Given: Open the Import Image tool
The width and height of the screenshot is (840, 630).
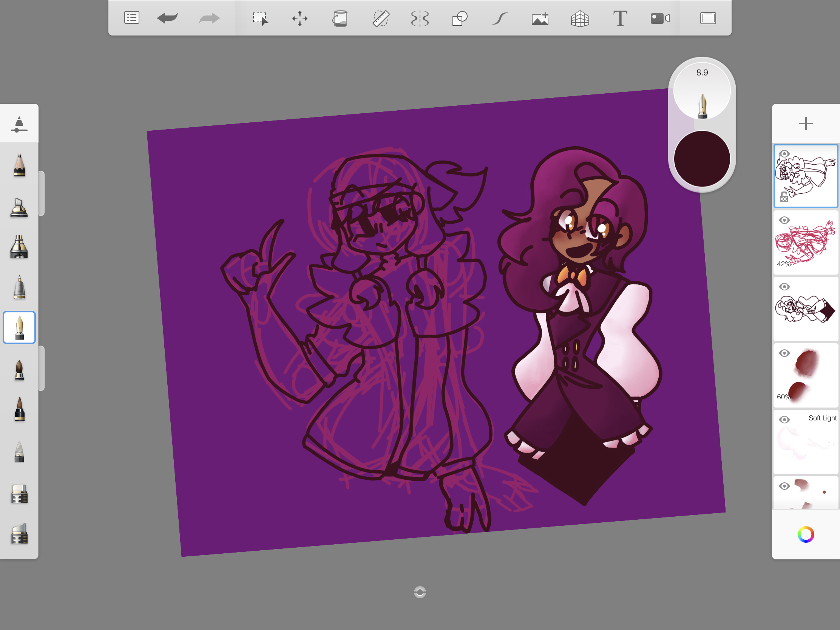Looking at the screenshot, I should (540, 18).
